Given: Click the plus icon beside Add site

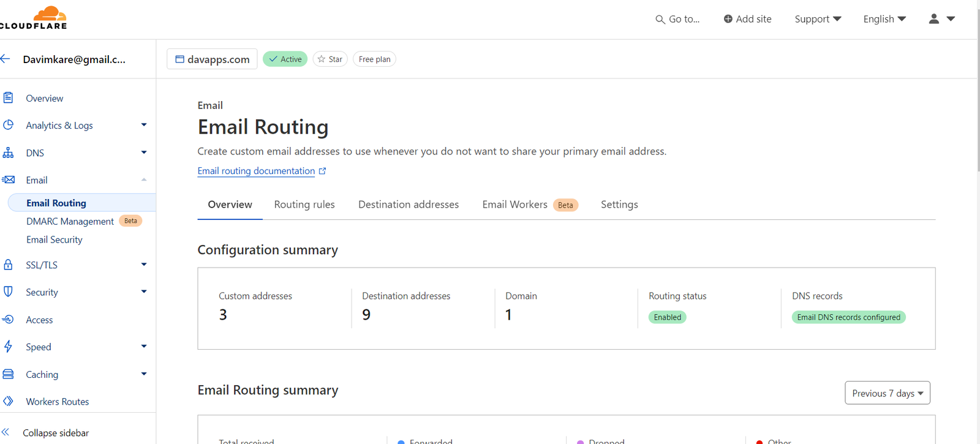Looking at the screenshot, I should [x=728, y=19].
